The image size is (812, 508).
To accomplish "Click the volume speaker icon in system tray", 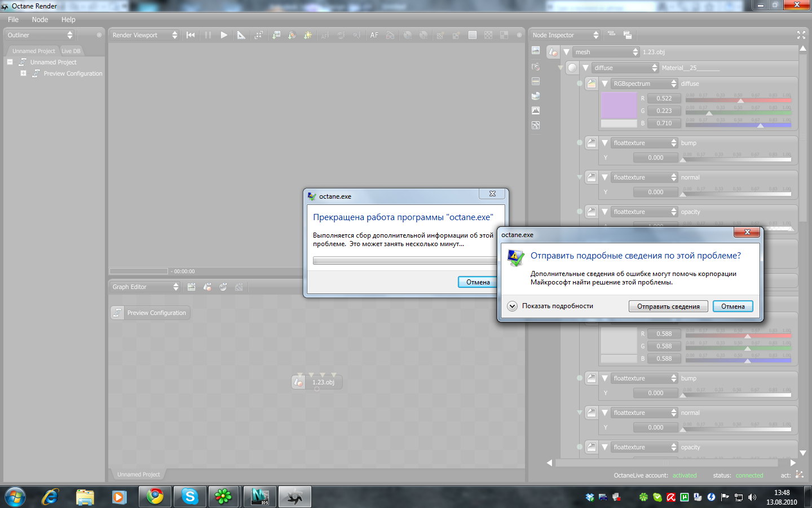I will pos(752,497).
